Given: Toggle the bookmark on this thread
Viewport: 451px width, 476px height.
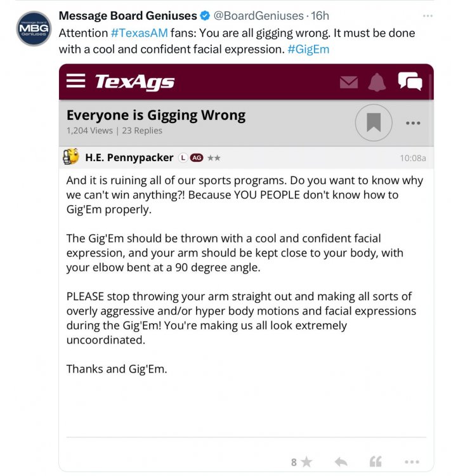Looking at the screenshot, I should pos(374,122).
